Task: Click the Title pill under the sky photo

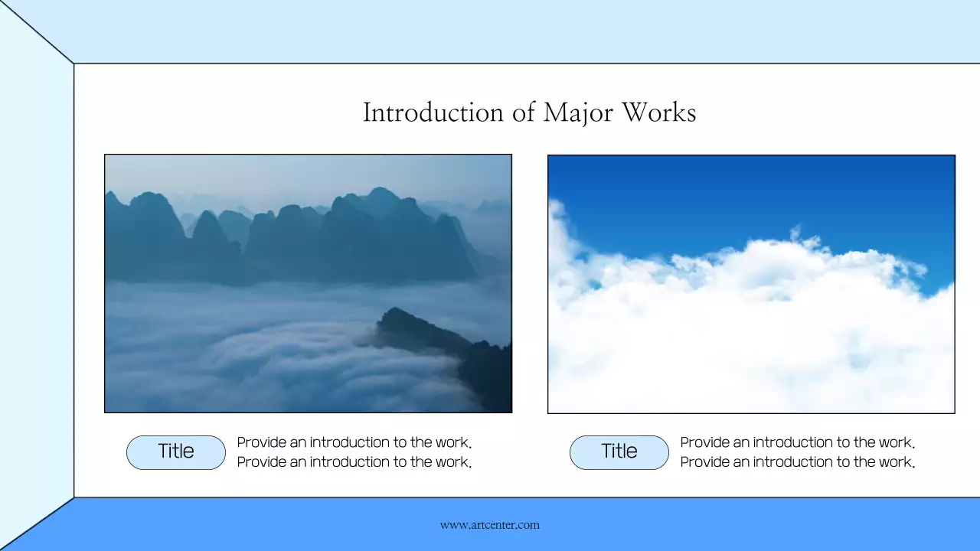Action: click(619, 452)
